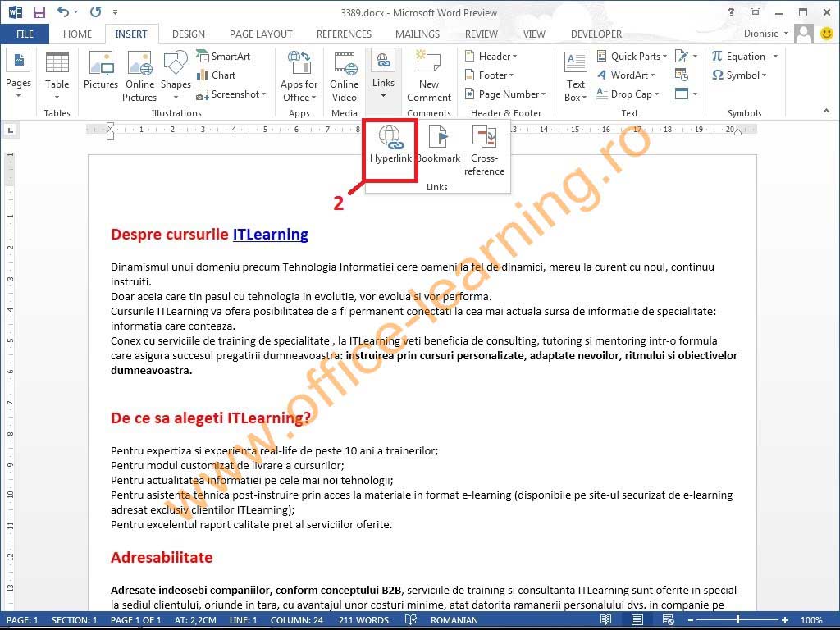Insert a picture using Pictures
Image resolution: width=840 pixels, height=630 pixels.
[x=101, y=71]
